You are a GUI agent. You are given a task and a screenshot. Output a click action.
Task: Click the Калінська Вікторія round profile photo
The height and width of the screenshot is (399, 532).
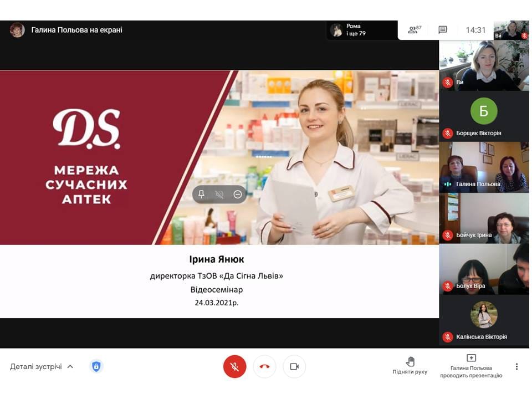click(484, 315)
